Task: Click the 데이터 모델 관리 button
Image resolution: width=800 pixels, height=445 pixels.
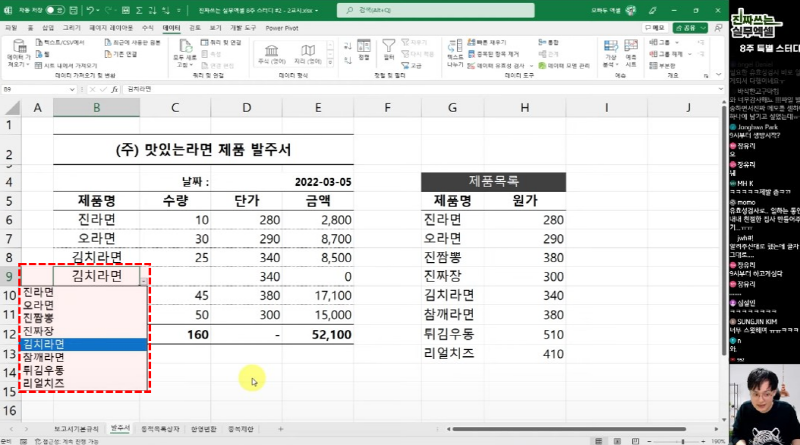Action: pos(564,66)
